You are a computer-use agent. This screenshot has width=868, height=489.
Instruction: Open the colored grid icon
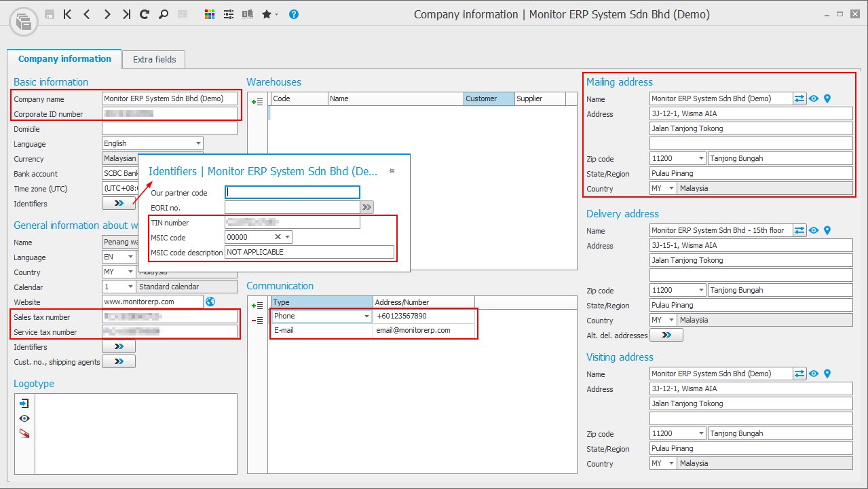tap(210, 14)
